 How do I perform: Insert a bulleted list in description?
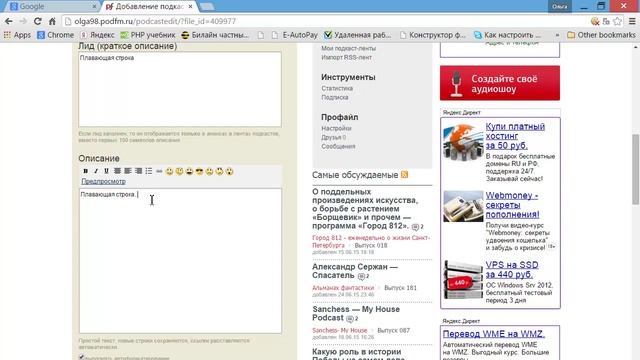(x=149, y=171)
